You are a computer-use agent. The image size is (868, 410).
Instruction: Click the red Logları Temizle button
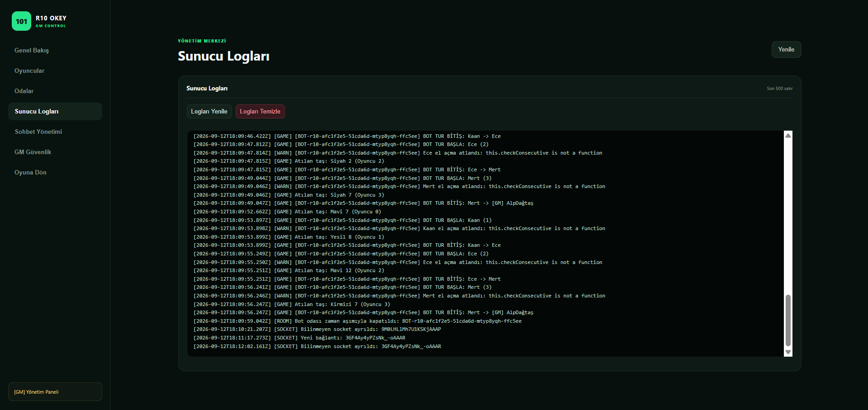click(x=260, y=111)
